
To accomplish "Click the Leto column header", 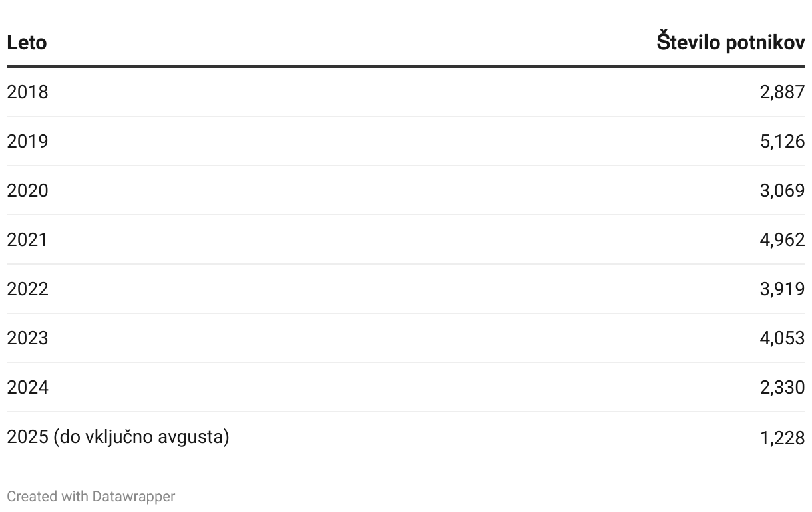I will click(27, 43).
